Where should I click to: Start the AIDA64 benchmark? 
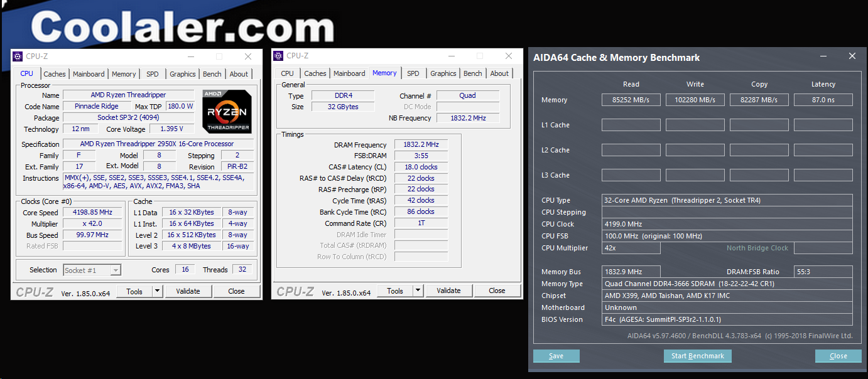tap(698, 356)
